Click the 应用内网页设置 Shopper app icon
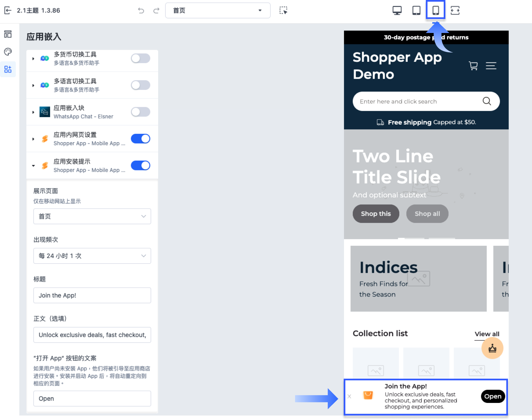Screen dimensions: 532x420 [45, 139]
